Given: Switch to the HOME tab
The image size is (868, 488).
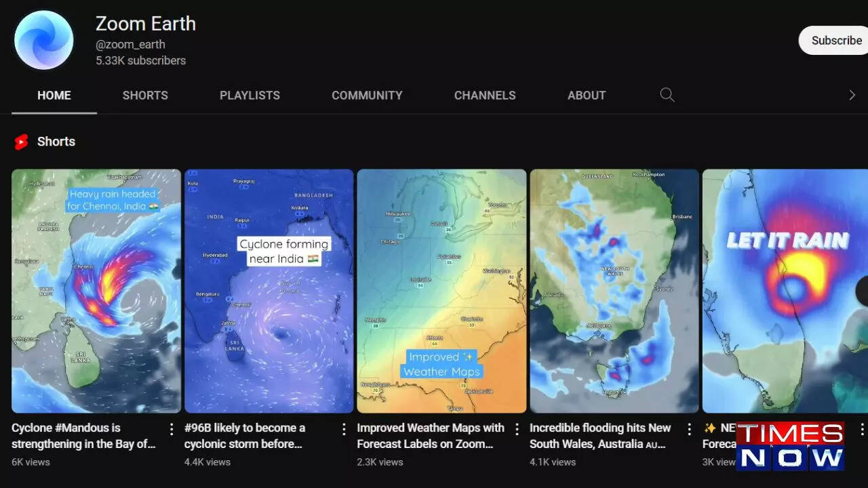Looking at the screenshot, I should coord(54,96).
